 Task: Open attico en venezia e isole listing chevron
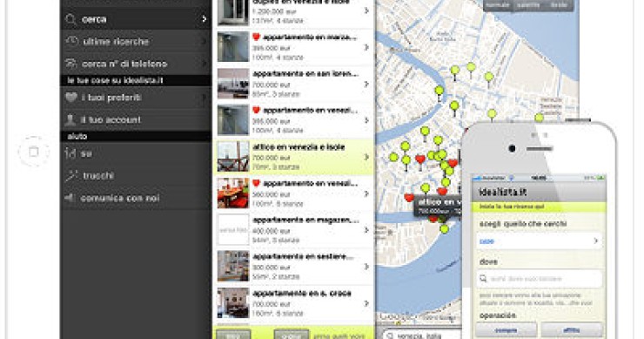366,157
